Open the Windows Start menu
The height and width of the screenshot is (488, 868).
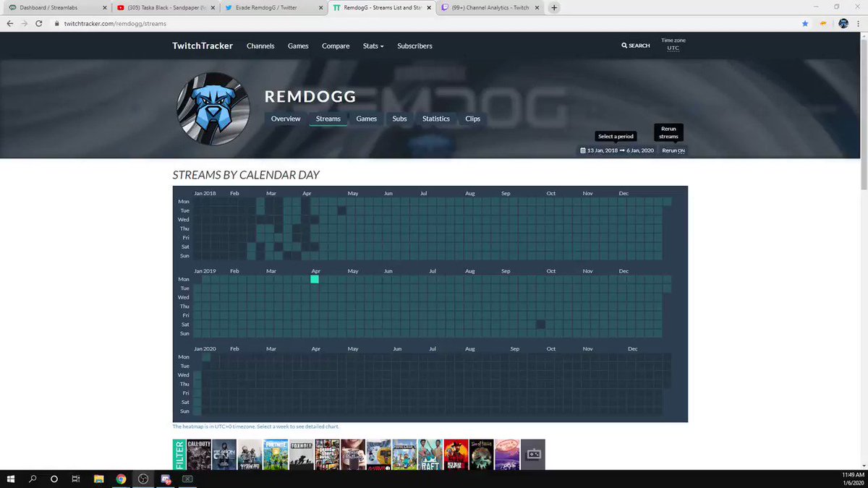tap(11, 479)
